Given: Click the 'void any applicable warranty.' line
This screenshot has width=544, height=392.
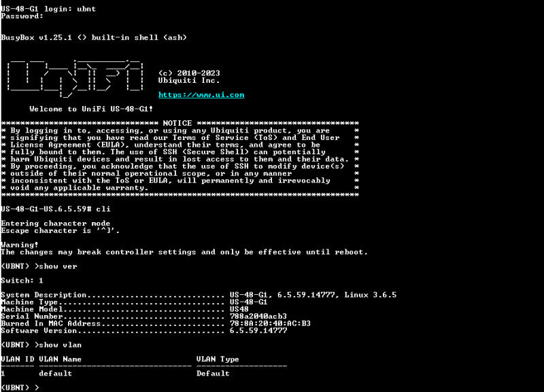Looking at the screenshot, I should coord(79,188).
